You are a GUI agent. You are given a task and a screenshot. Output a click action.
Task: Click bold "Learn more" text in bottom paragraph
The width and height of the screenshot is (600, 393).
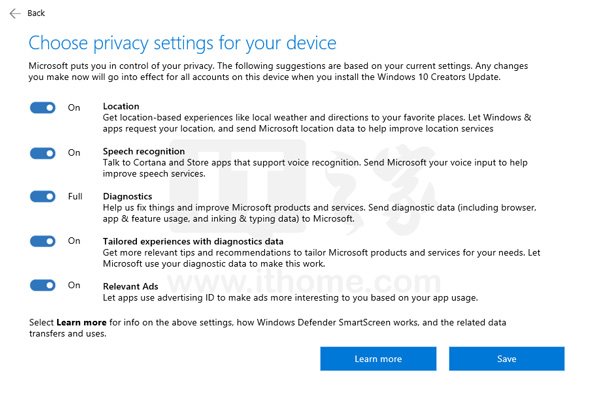click(81, 322)
